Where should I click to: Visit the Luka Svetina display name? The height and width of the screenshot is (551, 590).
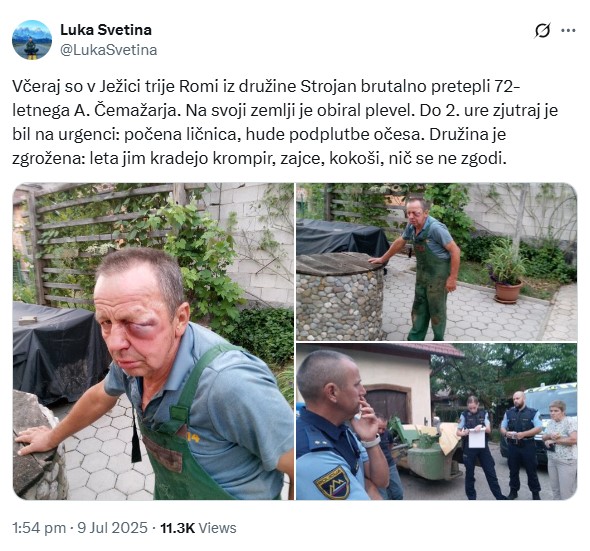click(106, 30)
